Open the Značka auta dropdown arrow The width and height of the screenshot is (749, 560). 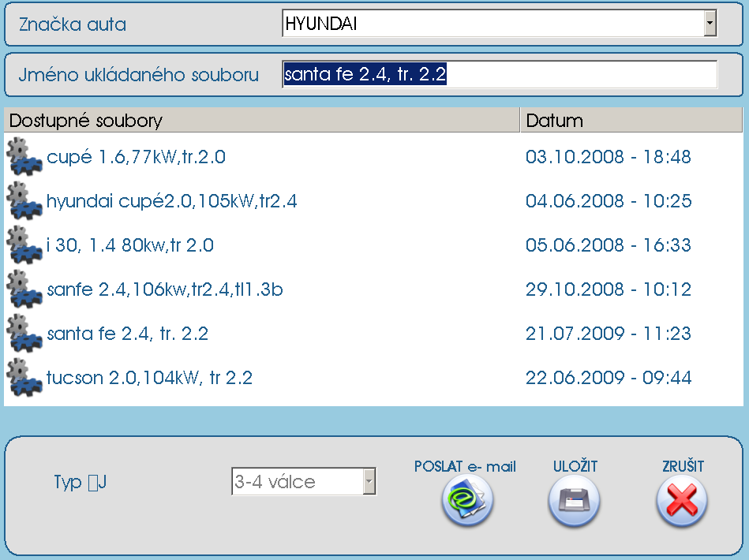pyautogui.click(x=710, y=24)
